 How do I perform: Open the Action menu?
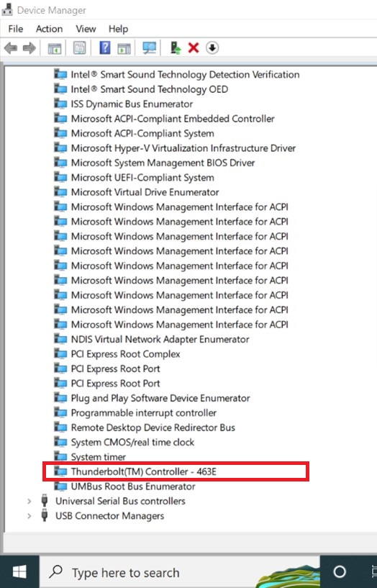[x=49, y=29]
